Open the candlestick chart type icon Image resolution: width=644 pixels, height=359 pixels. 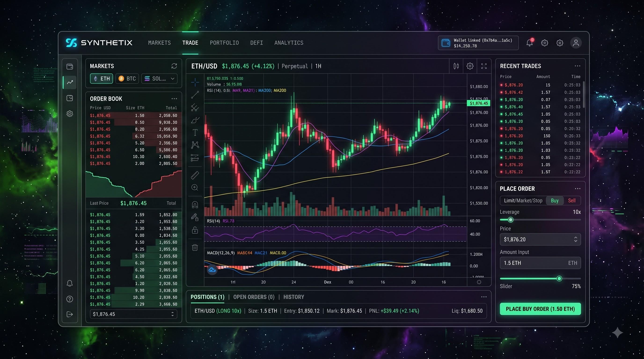tap(456, 66)
